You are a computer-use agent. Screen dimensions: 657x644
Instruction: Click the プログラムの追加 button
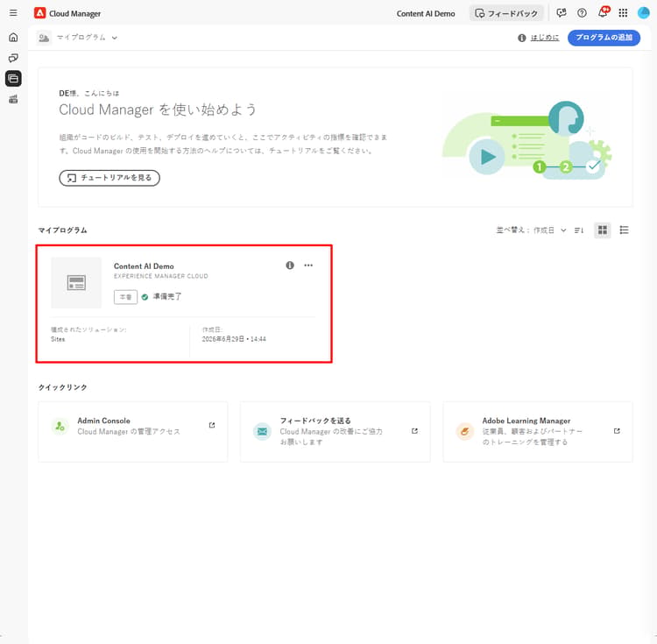click(604, 38)
